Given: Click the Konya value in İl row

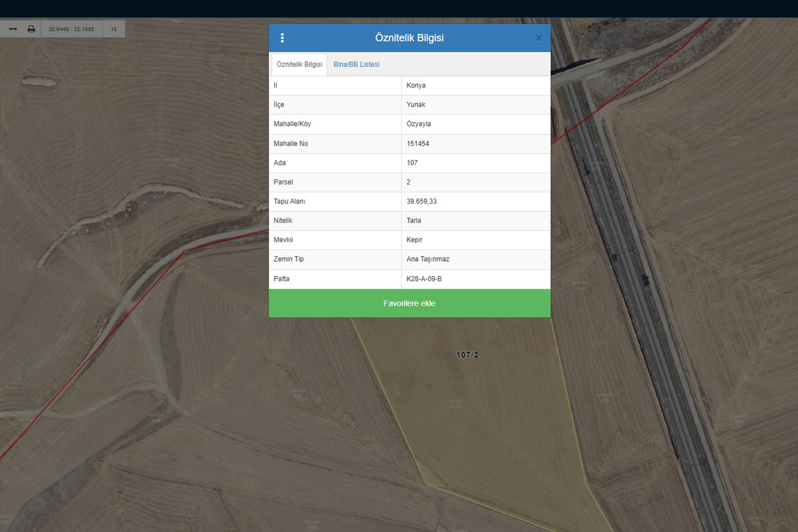Looking at the screenshot, I should [416, 85].
